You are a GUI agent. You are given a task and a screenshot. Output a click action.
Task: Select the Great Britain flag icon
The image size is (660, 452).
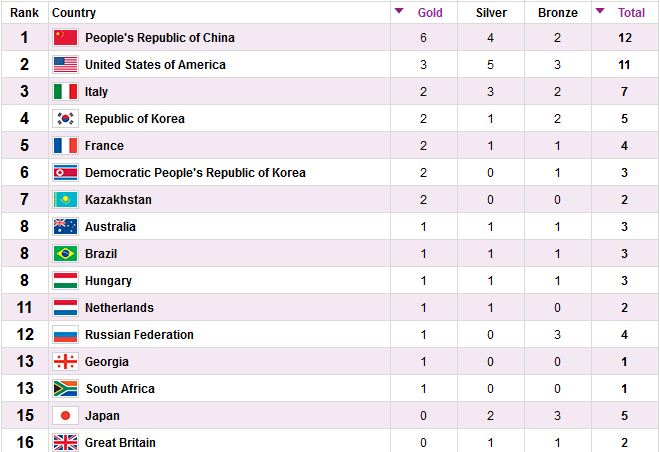click(x=65, y=442)
